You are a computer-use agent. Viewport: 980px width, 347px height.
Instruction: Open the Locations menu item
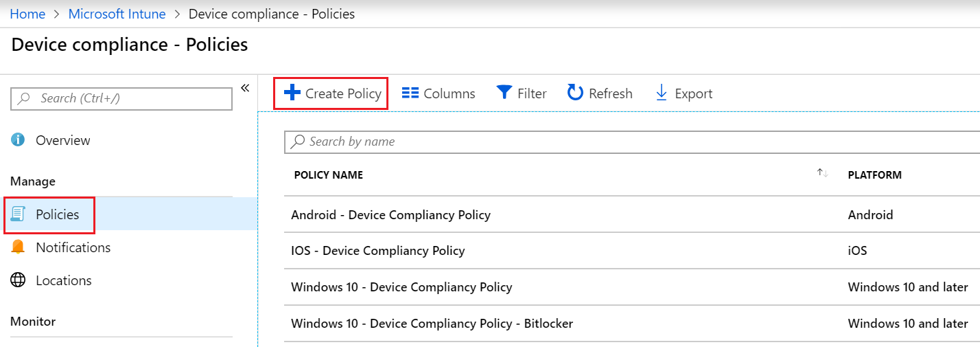[63, 280]
